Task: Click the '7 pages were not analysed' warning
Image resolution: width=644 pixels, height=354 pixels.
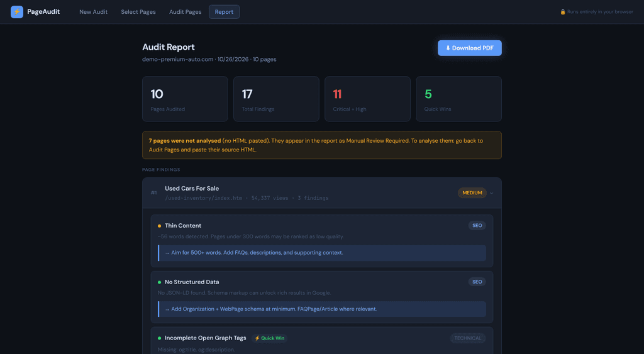Action: (321, 145)
